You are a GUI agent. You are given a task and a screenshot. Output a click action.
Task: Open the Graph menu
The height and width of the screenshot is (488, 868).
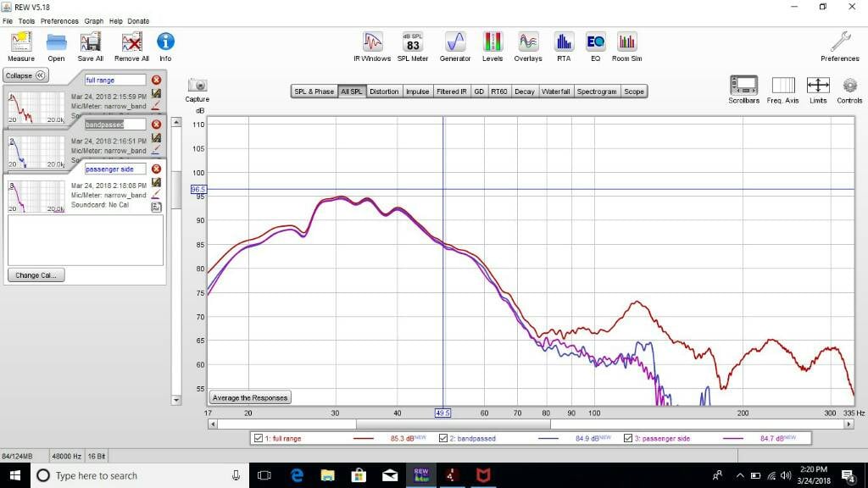(x=94, y=20)
